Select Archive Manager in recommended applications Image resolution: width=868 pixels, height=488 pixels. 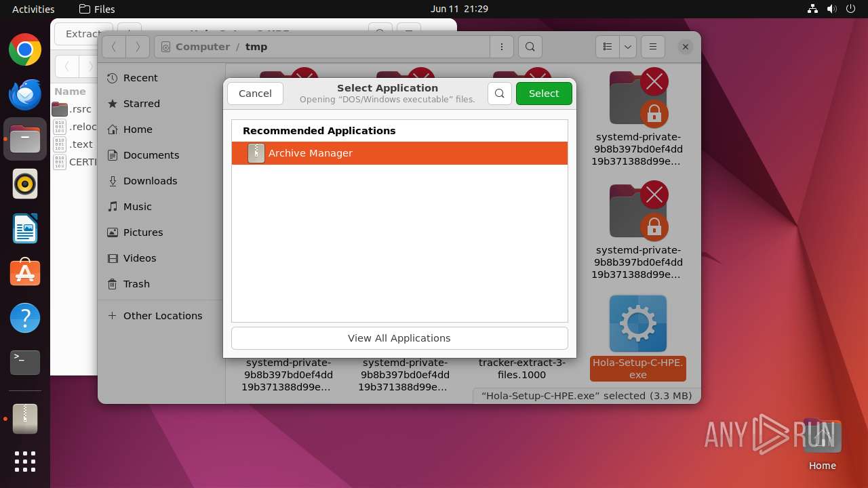399,153
